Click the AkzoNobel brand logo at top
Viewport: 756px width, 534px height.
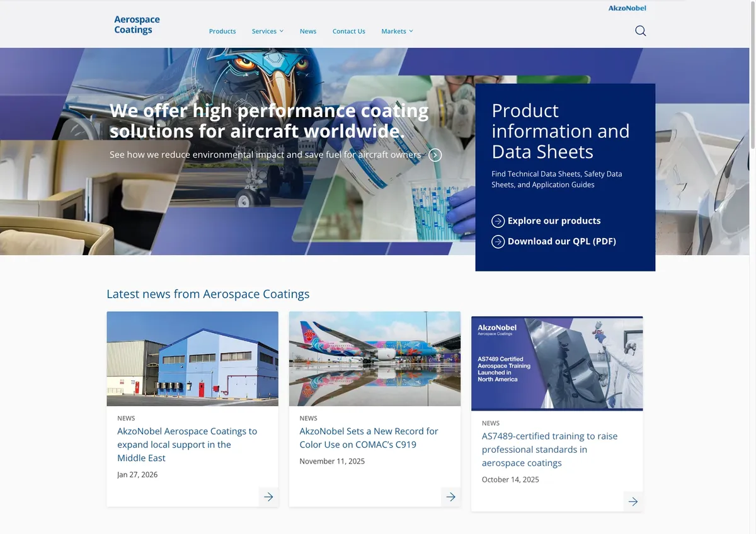click(627, 8)
